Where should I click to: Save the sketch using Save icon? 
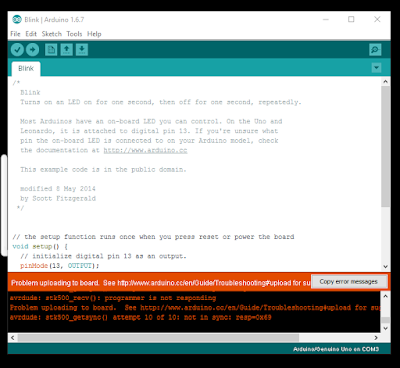click(x=82, y=50)
